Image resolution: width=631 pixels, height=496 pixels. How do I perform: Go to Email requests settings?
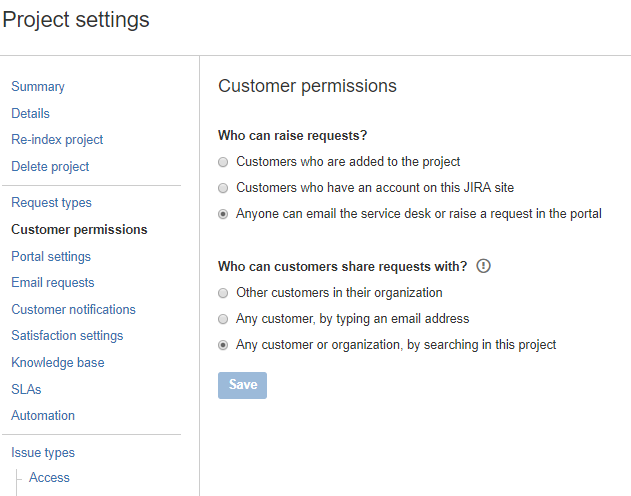(x=53, y=283)
